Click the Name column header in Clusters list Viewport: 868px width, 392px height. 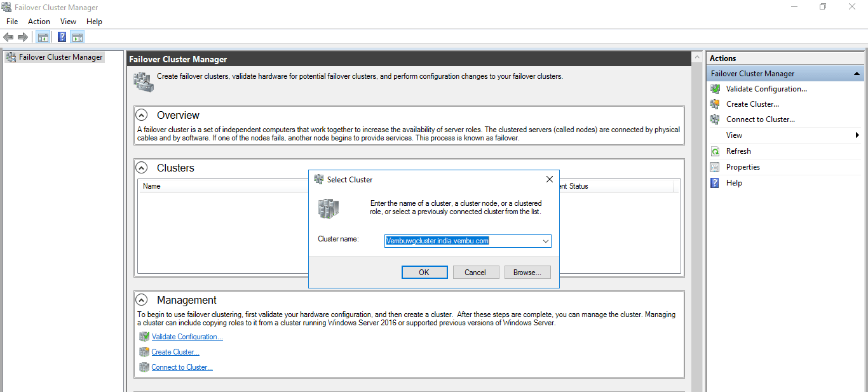152,186
